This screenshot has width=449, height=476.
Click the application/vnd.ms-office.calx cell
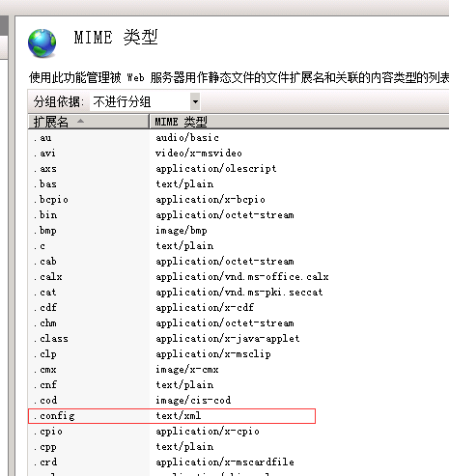tap(242, 277)
